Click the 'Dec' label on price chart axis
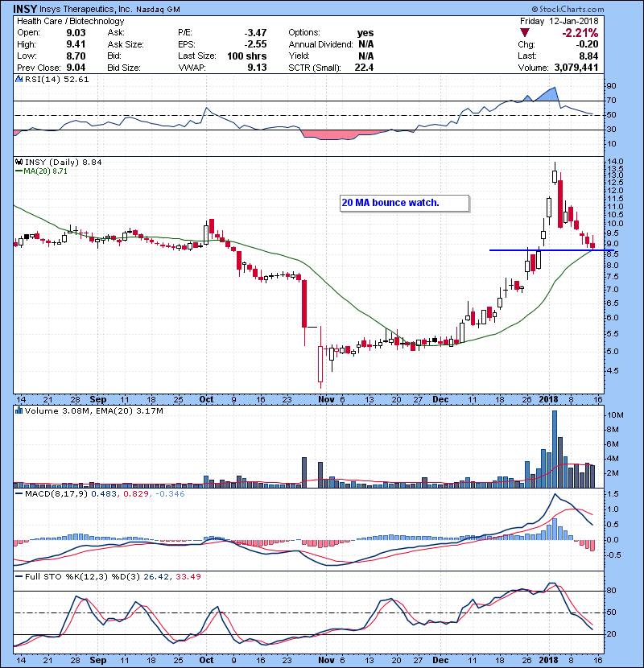 tap(440, 399)
